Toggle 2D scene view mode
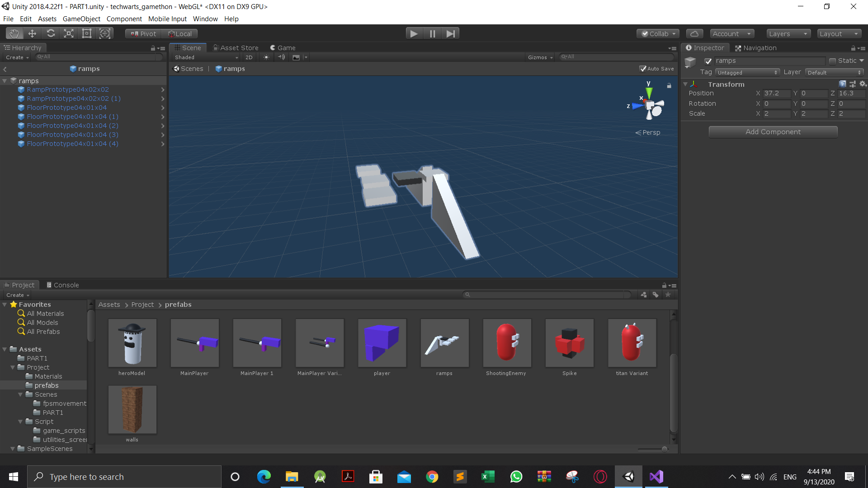The height and width of the screenshot is (488, 868). pos(249,57)
